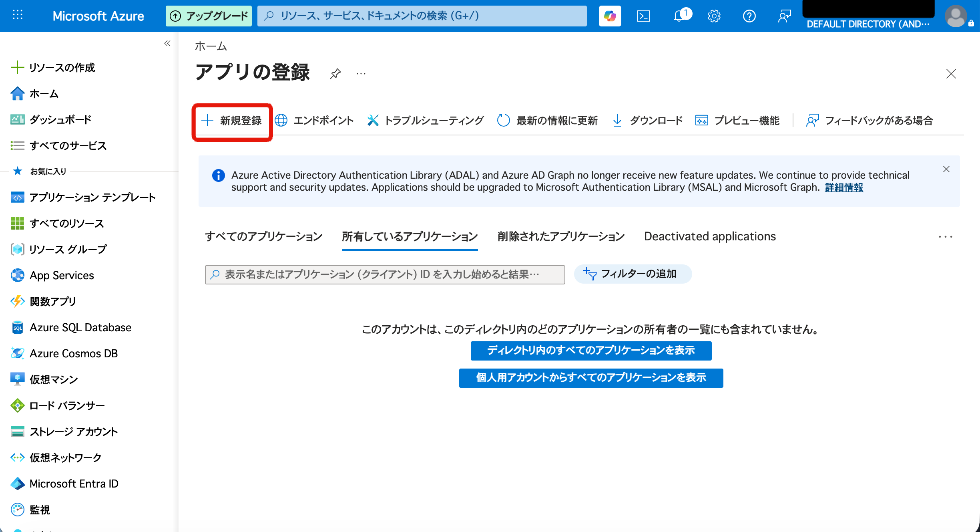Switch to Deactivated applications tab

tap(710, 236)
